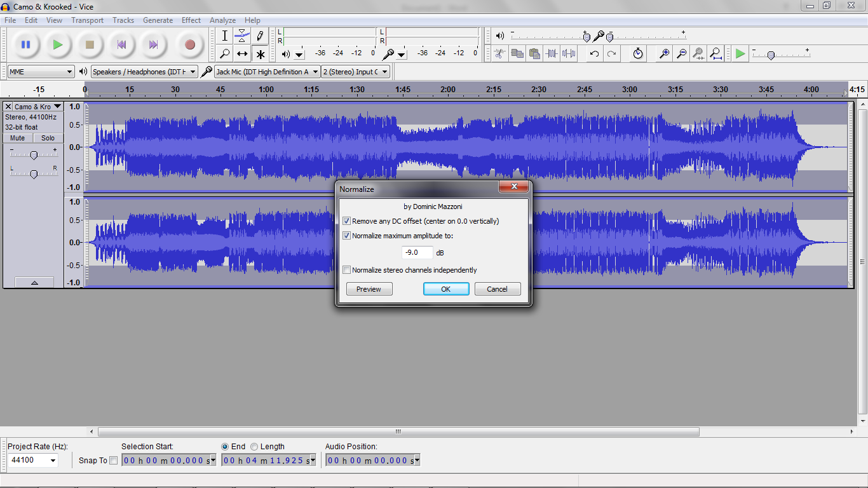Toggle Normalize maximum amplitude checkbox
The image size is (868, 488).
[x=346, y=236]
